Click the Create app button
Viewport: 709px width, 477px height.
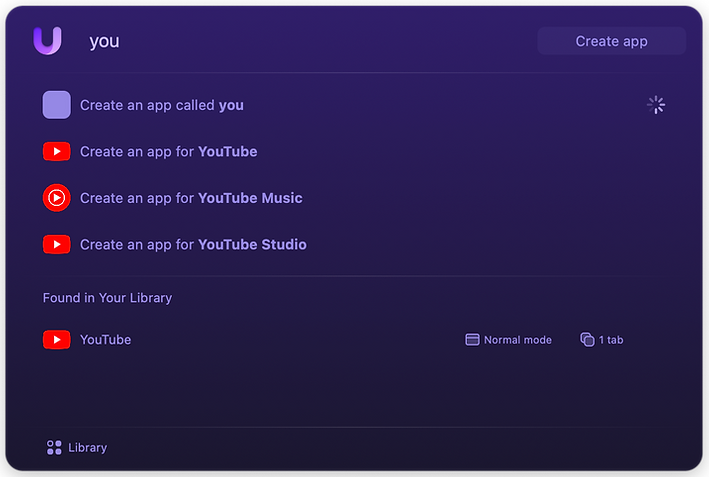click(x=611, y=41)
